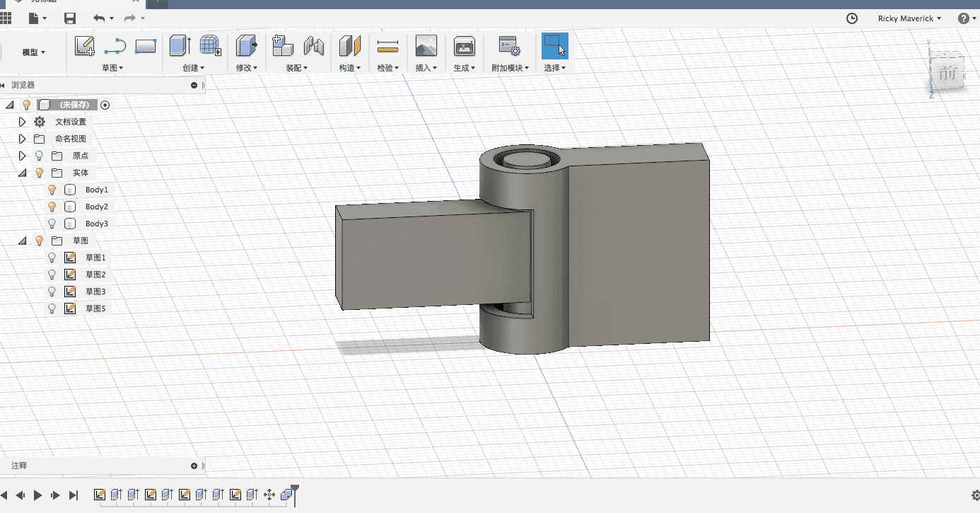
Task: Select the Measure tool above 检验
Action: point(387,47)
